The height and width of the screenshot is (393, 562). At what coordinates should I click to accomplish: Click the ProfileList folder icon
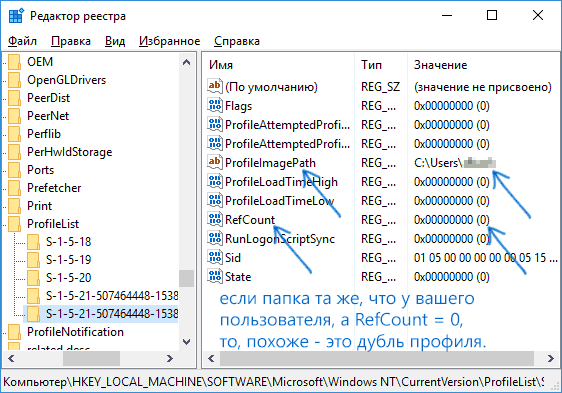tap(15, 224)
